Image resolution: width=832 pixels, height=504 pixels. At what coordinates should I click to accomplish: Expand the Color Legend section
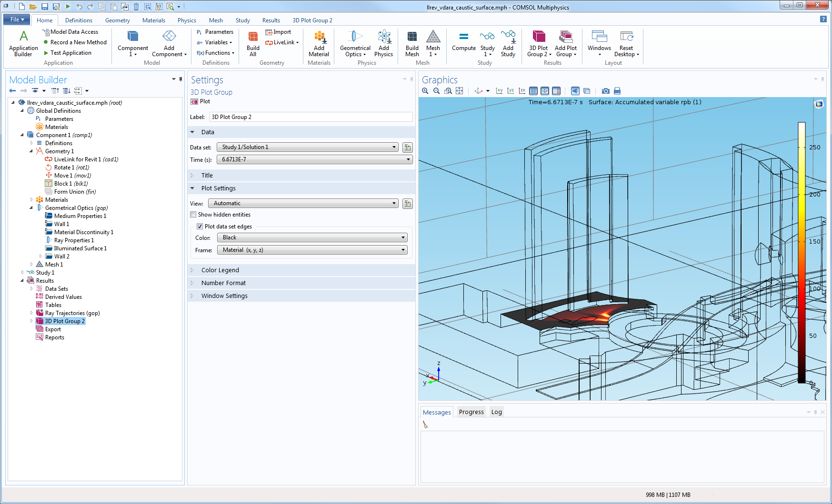[220, 270]
